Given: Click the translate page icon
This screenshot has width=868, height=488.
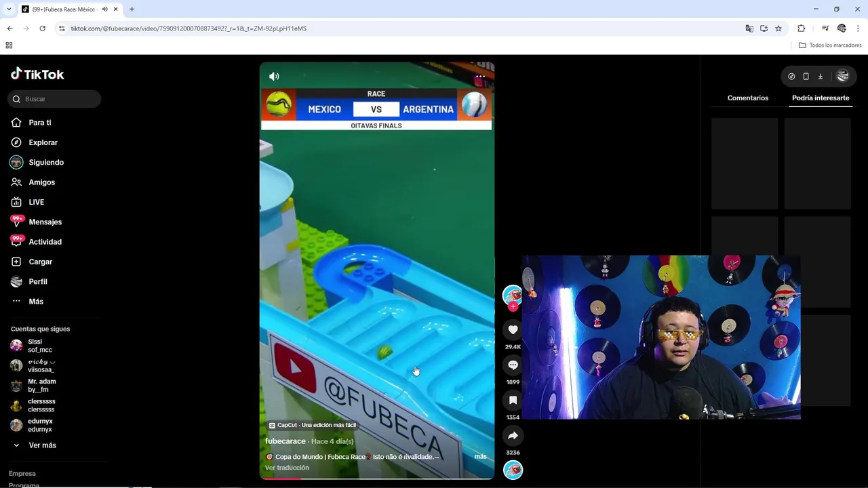Looking at the screenshot, I should pos(749,28).
